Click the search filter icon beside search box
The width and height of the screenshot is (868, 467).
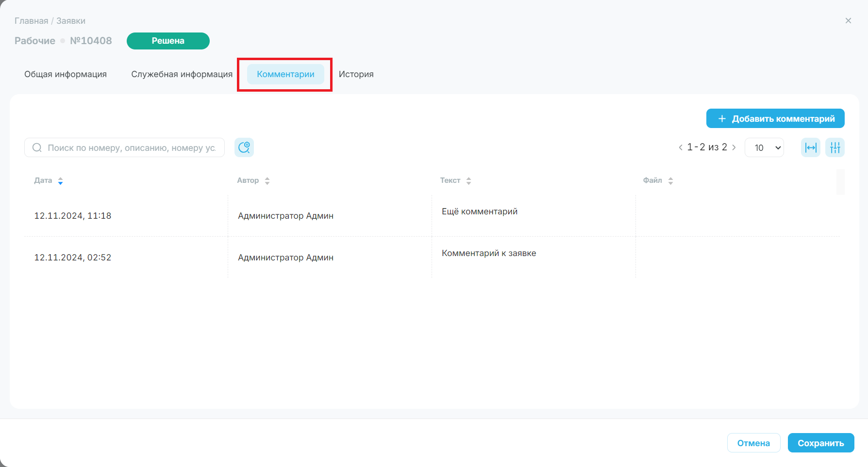pos(244,147)
